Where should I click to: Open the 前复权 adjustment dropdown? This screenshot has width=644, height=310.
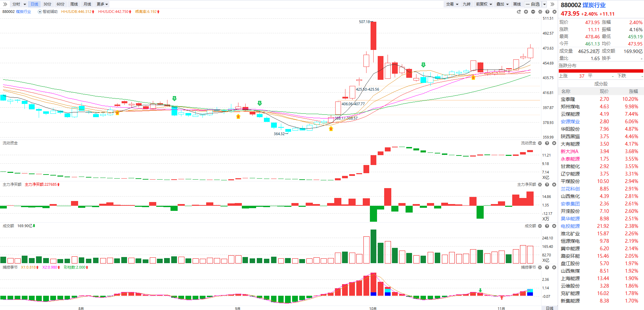(x=484, y=4)
